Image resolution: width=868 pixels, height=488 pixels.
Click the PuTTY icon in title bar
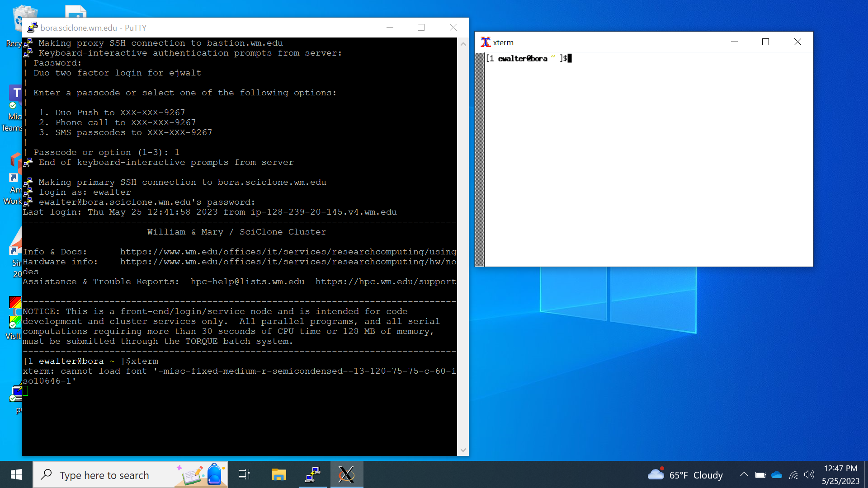[x=32, y=28]
